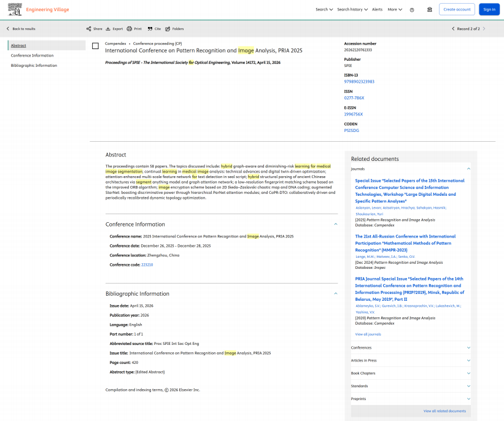Click the Share icon in toolbar
This screenshot has height=421, width=504.
click(89, 29)
